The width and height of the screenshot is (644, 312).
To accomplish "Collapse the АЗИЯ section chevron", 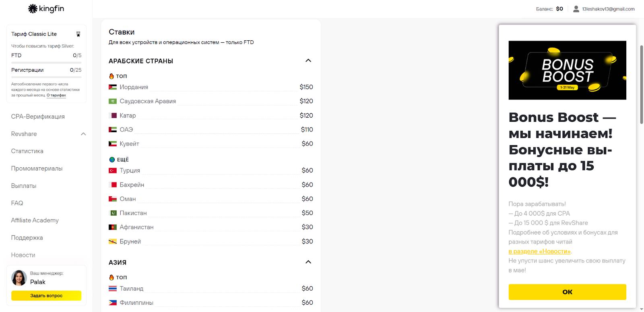I will (308, 262).
